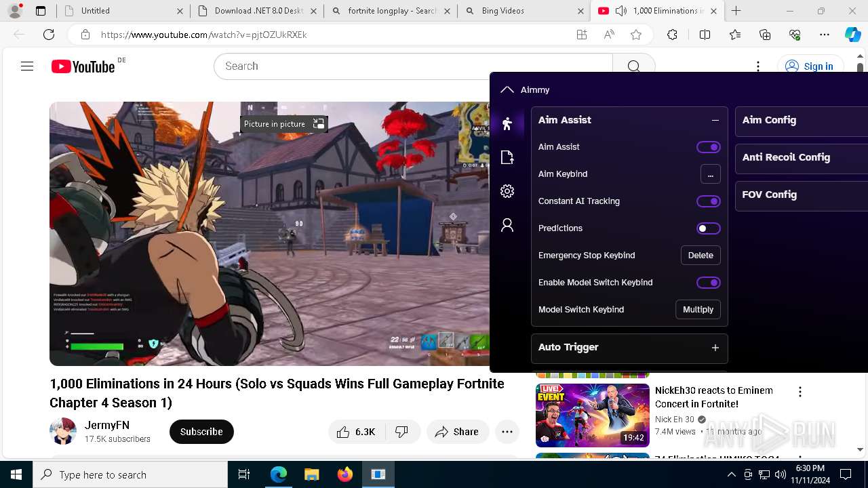Open Task View from taskbar
Screen dimensions: 868x488
click(244, 474)
